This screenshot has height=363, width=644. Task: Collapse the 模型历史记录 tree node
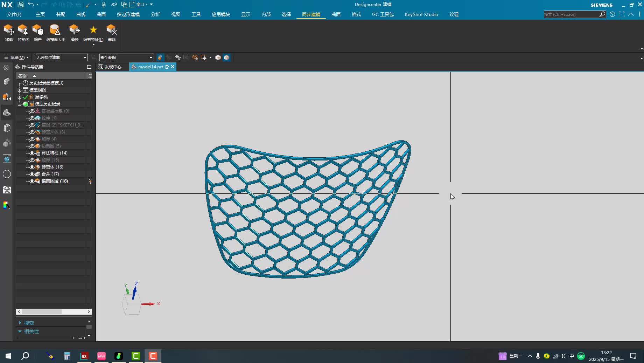[x=20, y=104]
